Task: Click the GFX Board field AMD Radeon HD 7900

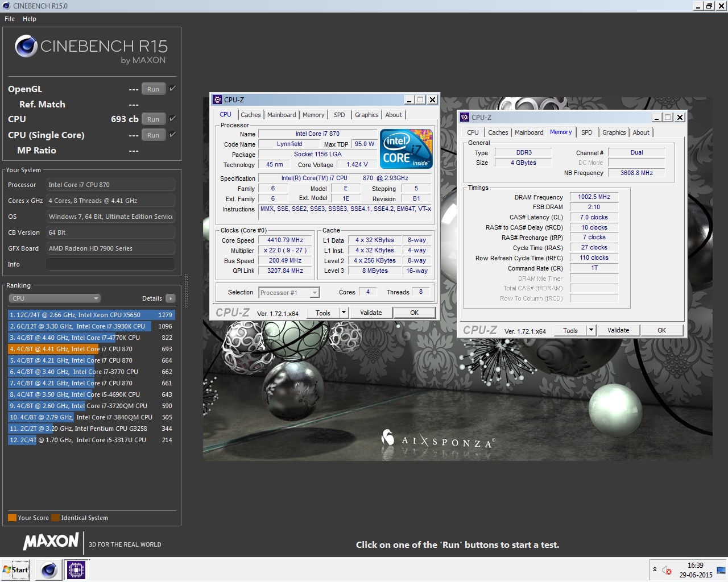Action: pyautogui.click(x=110, y=248)
